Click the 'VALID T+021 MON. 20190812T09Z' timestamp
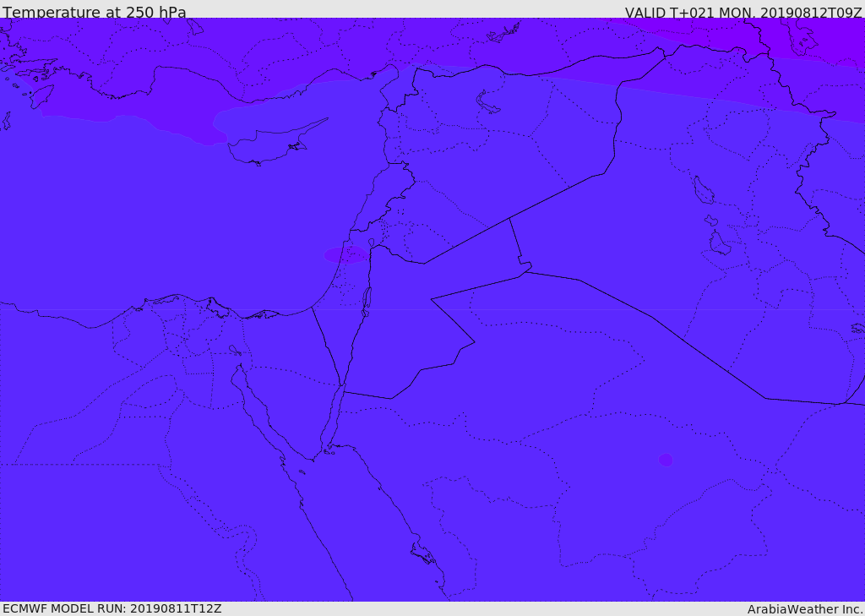Image resolution: width=865 pixels, height=616 pixels. pos(743,11)
